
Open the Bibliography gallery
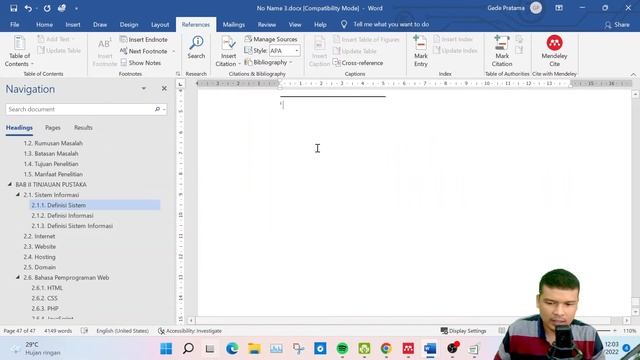click(x=269, y=62)
